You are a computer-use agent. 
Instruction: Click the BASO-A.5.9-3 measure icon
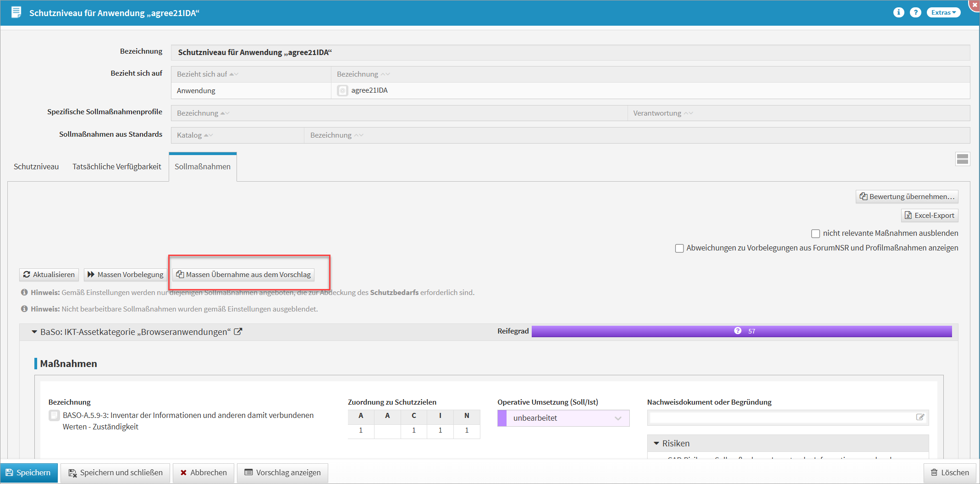point(54,416)
